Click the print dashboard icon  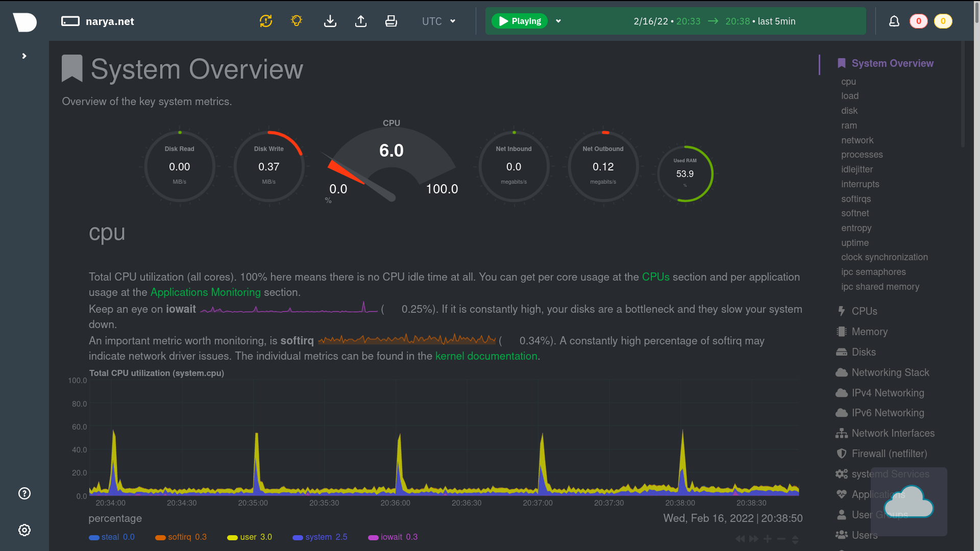pos(391,21)
